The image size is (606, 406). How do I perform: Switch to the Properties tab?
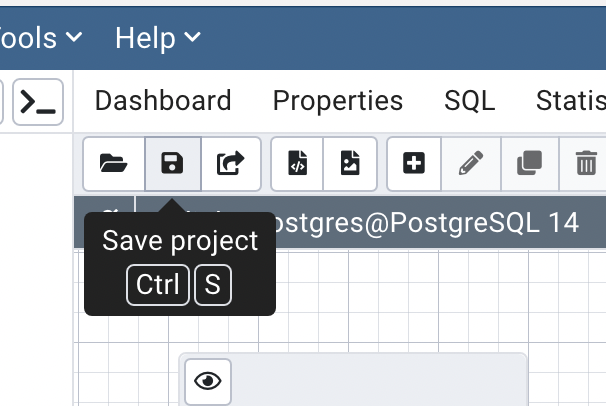pyautogui.click(x=338, y=101)
